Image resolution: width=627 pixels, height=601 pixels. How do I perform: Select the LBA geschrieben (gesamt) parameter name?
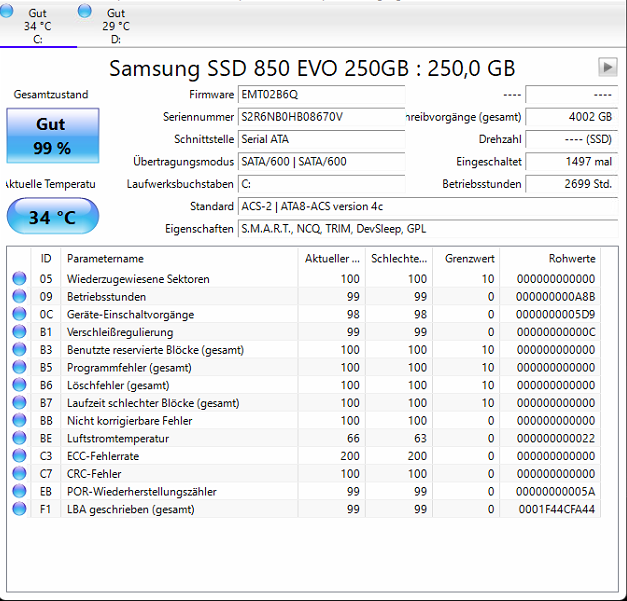pos(131,509)
